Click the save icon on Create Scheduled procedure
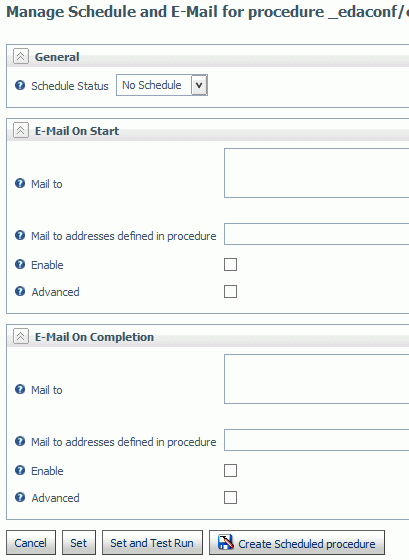 tap(226, 542)
